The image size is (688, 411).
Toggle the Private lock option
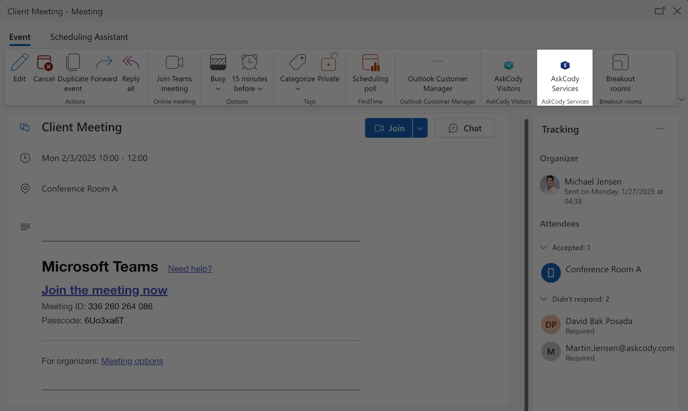[x=329, y=68]
